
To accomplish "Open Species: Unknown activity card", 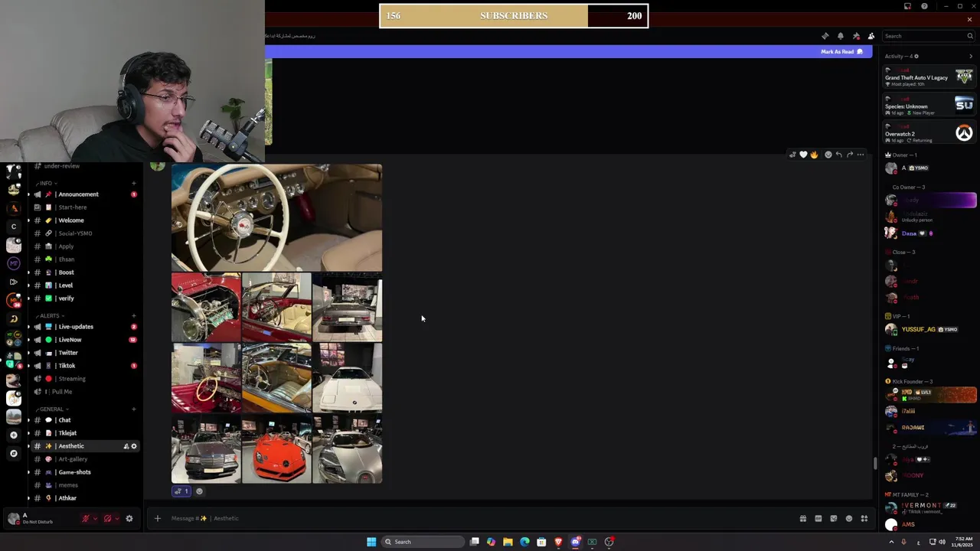I will pos(929,105).
